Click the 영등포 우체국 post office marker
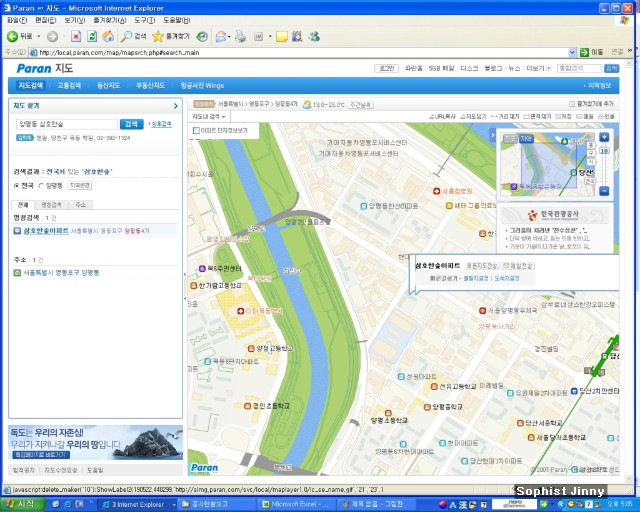This screenshot has width=640, height=512. pos(482,311)
